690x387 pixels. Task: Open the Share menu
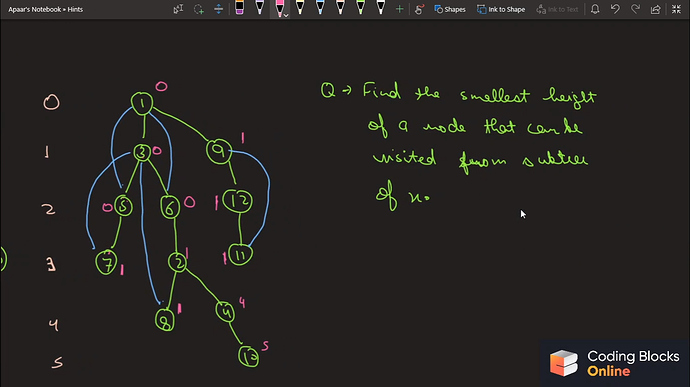[x=656, y=9]
